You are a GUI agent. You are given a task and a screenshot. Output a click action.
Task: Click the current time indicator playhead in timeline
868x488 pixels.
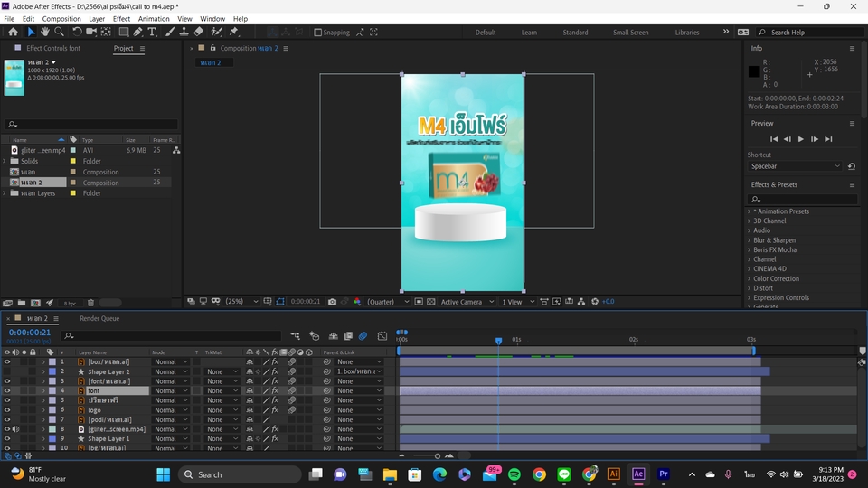(499, 341)
